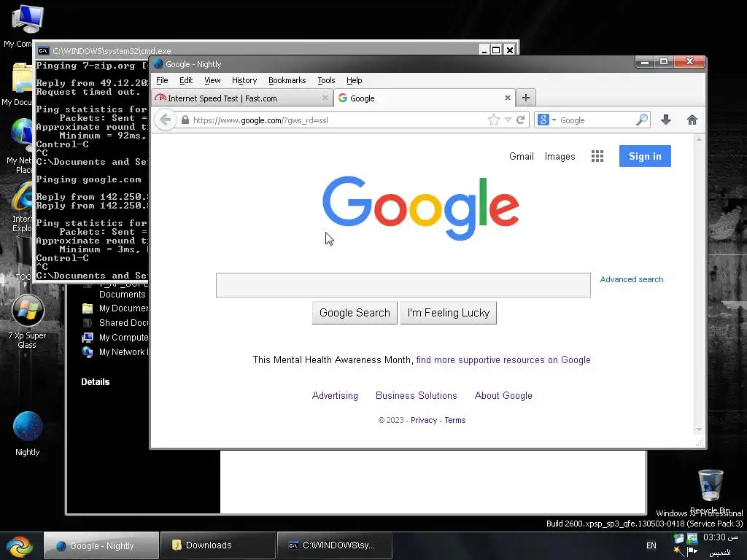Viewport: 747px width, 560px height.
Task: Focus the main Google search field
Action: [403, 285]
